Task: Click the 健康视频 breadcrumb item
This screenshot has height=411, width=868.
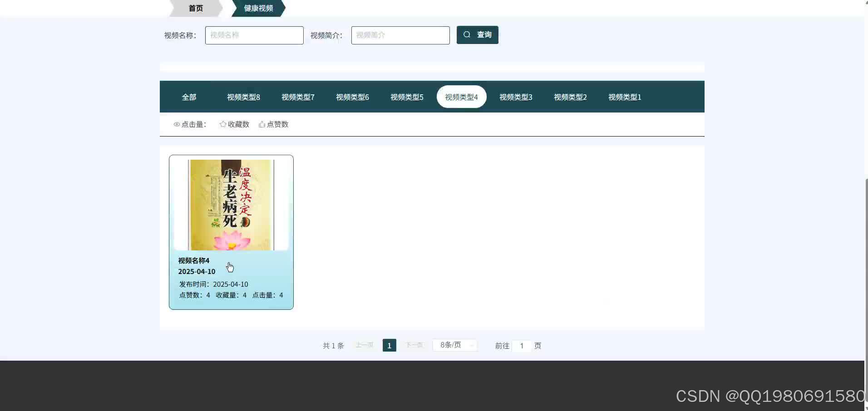Action: click(x=258, y=8)
